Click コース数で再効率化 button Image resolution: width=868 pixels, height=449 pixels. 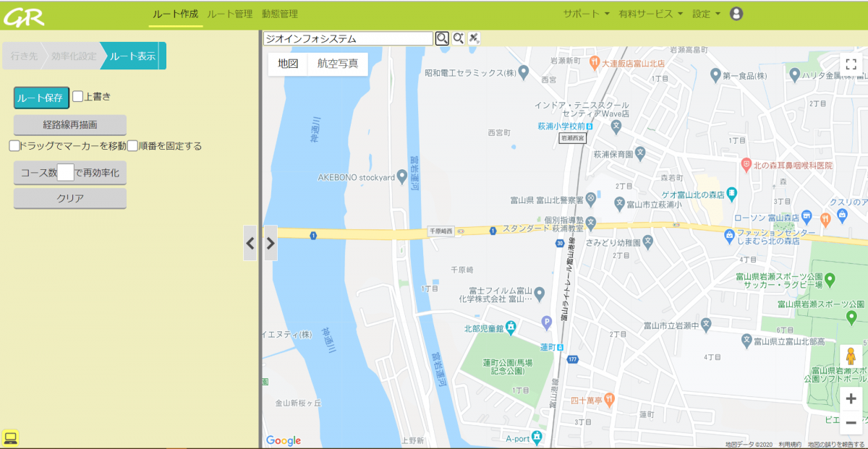70,174
